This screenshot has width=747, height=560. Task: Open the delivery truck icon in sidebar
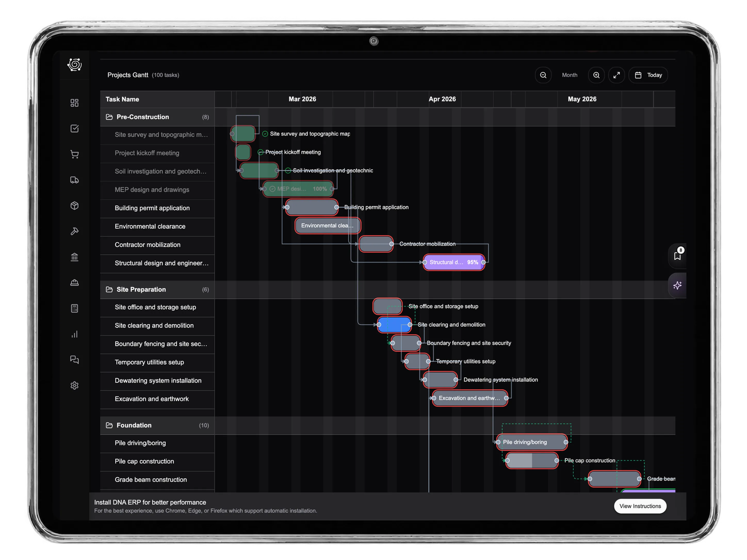74,180
